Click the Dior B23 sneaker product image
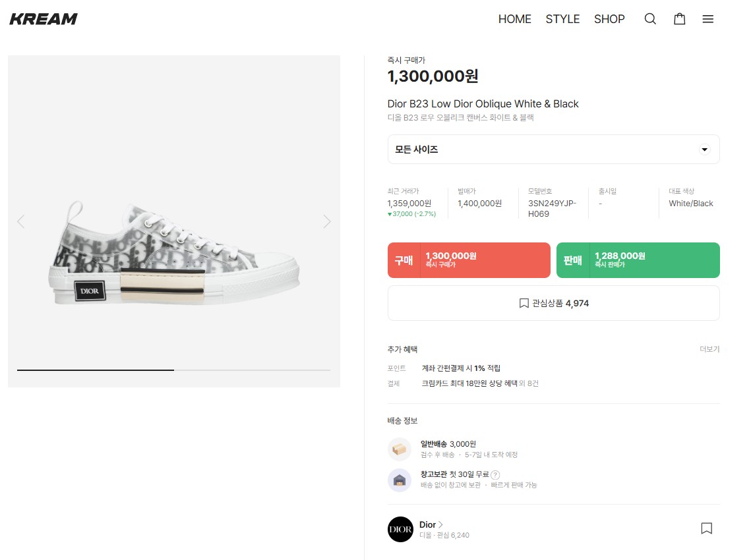Viewport: 751px width, 560px height. (x=175, y=254)
